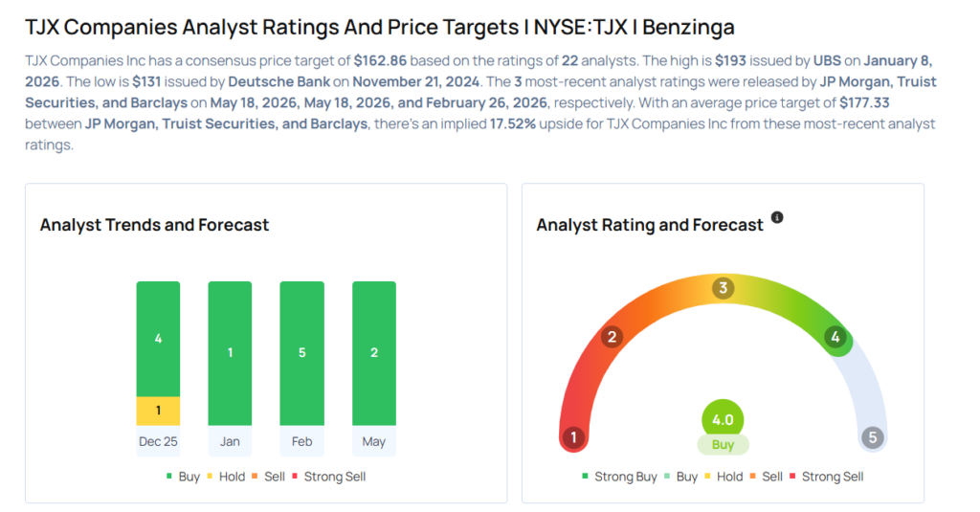Click the green Buy segment of Dec 25 bar
Screen dimensions: 980x512
(158, 339)
